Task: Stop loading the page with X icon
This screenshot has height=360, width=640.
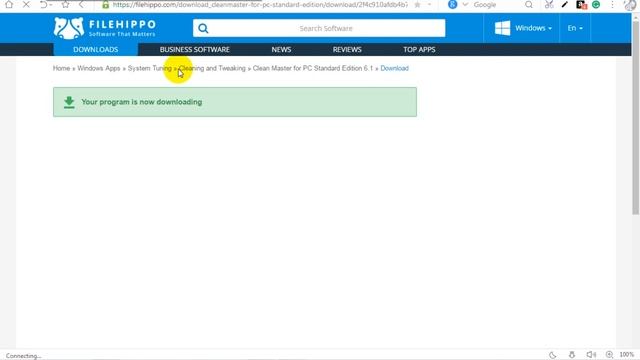Action: click(x=26, y=4)
